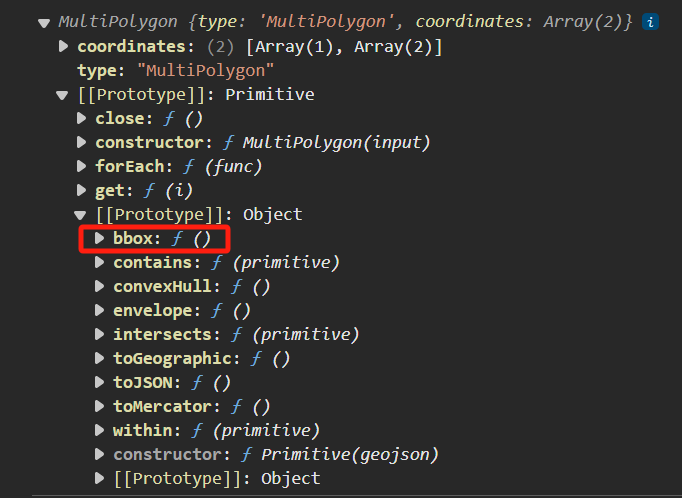Expand the toMercator function entry

(100, 406)
